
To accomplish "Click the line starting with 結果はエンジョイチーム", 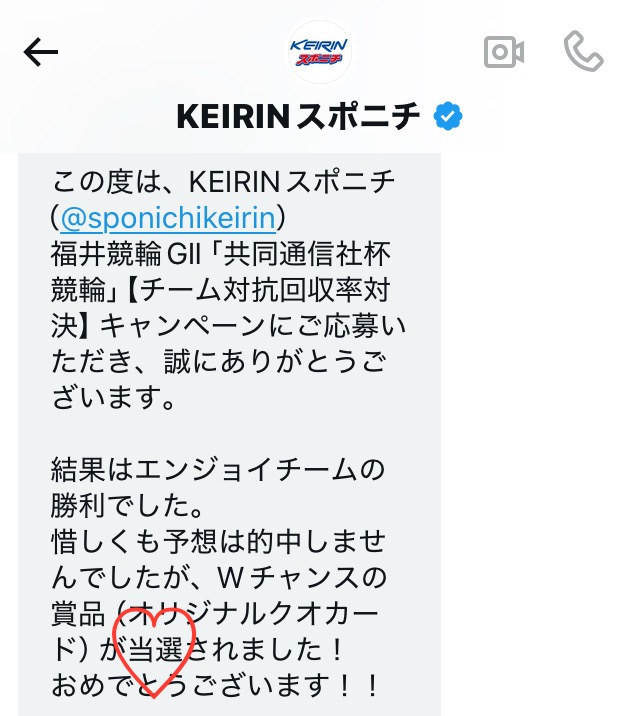I will (x=218, y=470).
